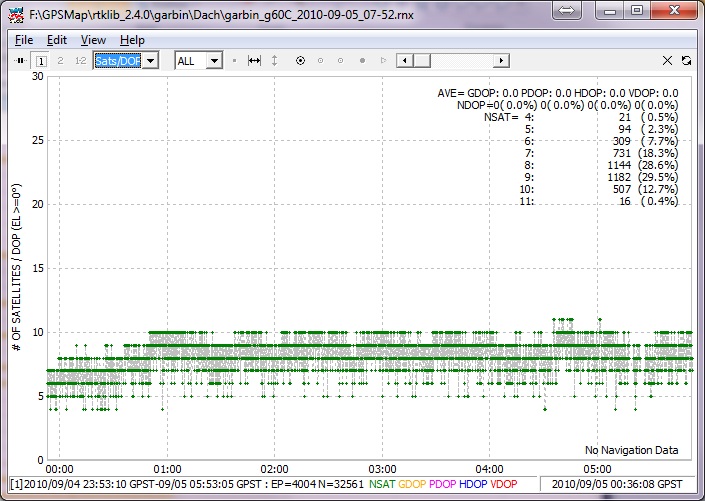This screenshot has width=705, height=501.
Task: Toggle solution 1 button in toolbar
Action: pos(41,61)
